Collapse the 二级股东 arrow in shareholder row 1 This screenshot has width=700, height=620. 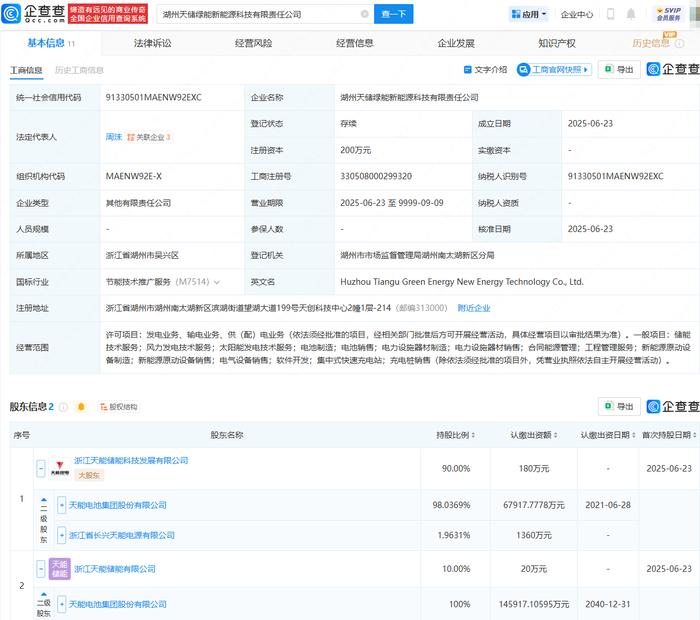pos(44,500)
